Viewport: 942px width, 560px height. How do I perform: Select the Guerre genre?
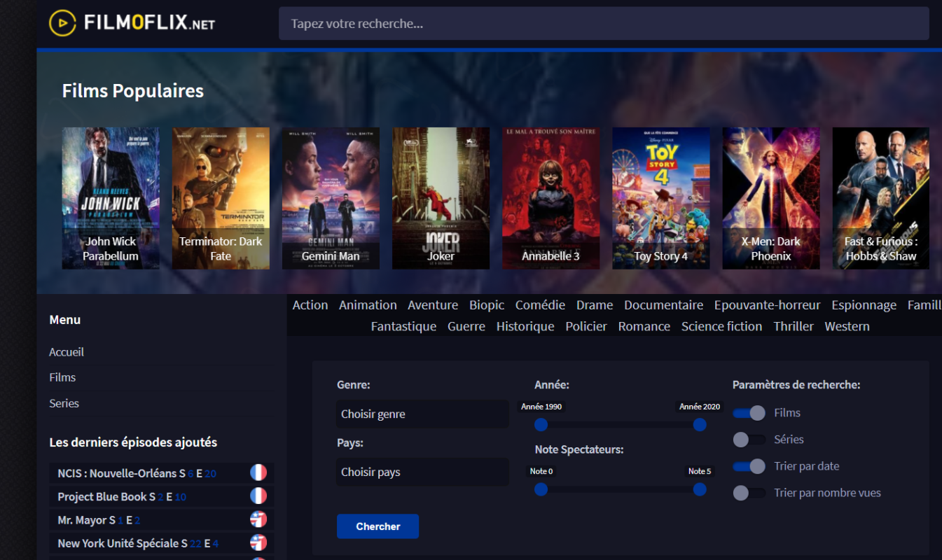pos(466,326)
